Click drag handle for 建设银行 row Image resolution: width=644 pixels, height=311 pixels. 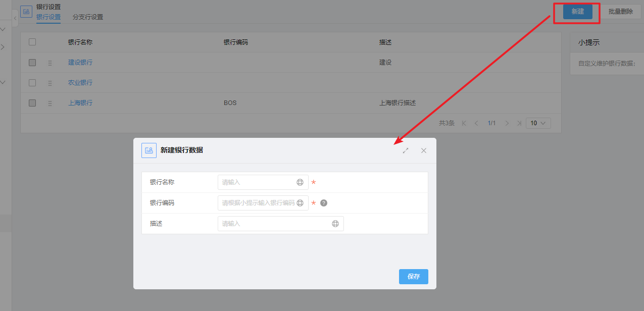pos(50,63)
